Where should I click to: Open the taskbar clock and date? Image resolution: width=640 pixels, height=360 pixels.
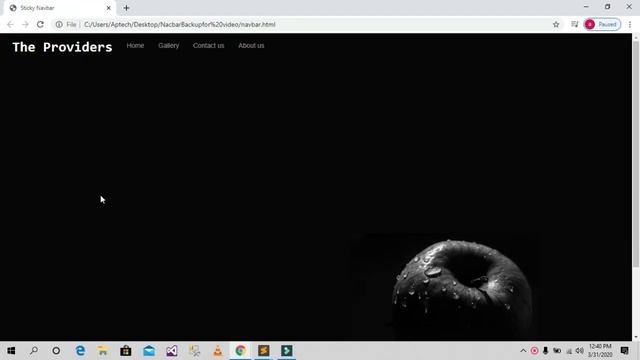tap(600, 351)
